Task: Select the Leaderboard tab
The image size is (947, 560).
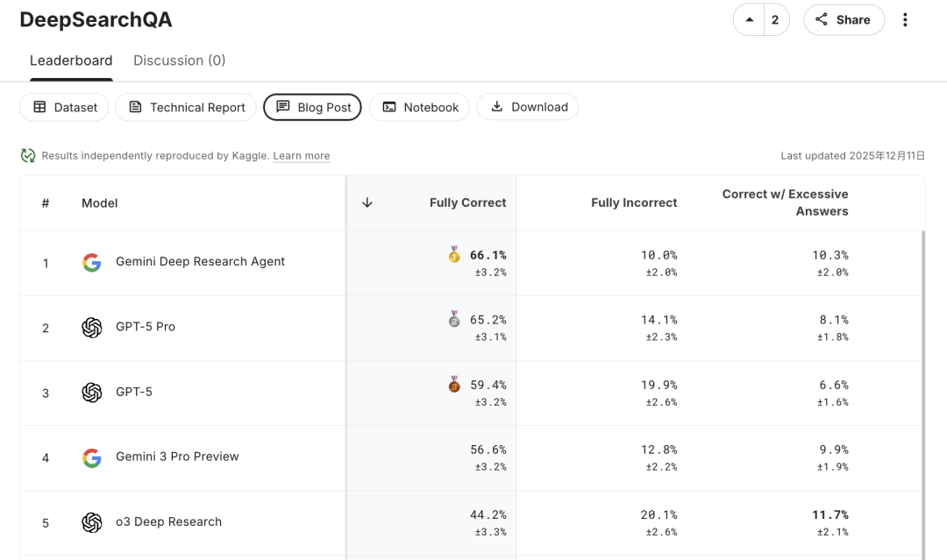Action: coord(71,60)
